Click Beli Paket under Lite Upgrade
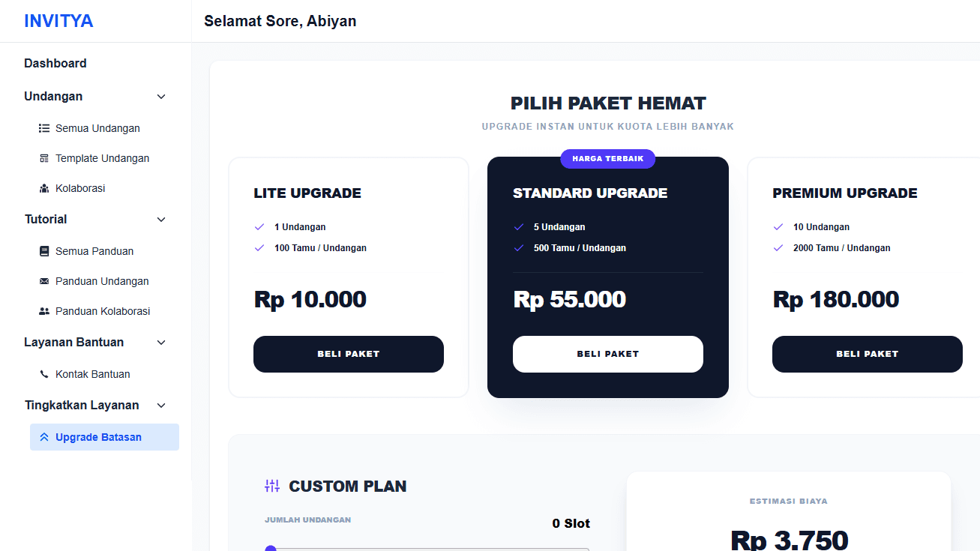This screenshot has width=980, height=551. [348, 354]
